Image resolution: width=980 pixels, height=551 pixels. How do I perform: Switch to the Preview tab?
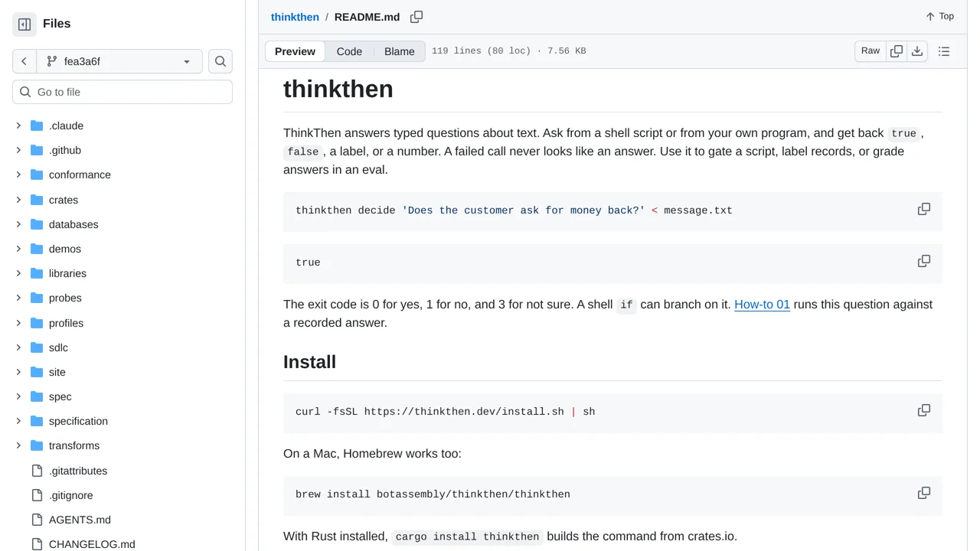(295, 51)
